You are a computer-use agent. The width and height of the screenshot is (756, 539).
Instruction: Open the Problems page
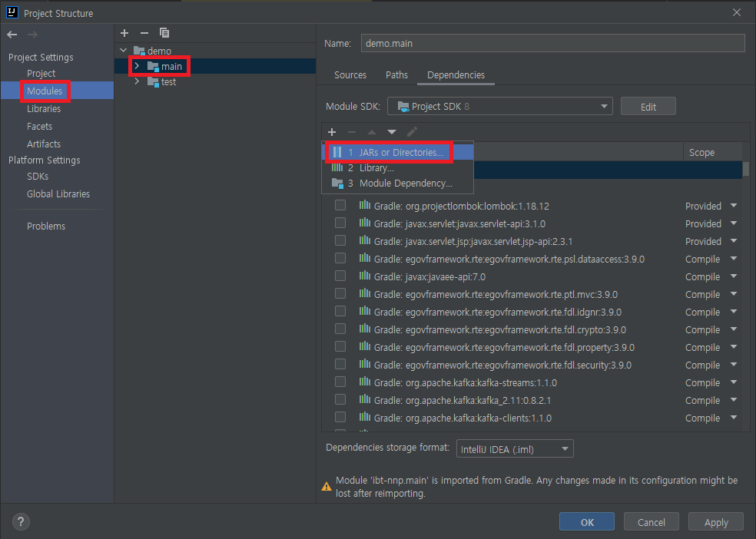pos(46,227)
